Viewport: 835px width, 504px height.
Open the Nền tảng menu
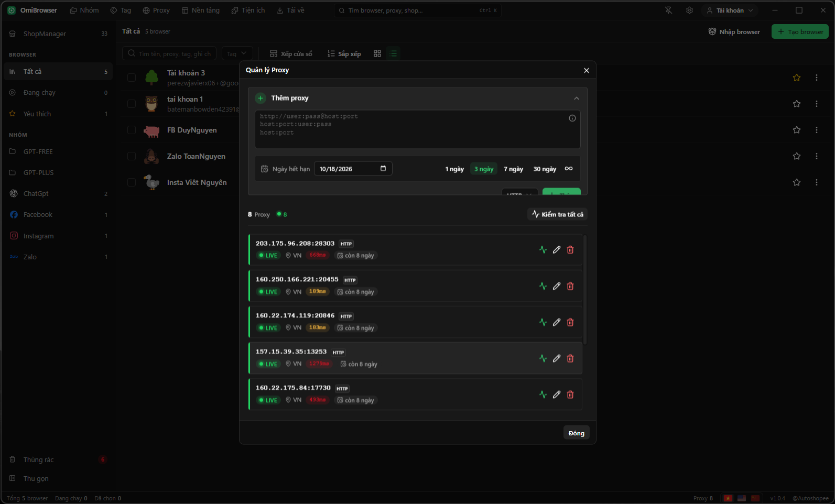click(201, 10)
